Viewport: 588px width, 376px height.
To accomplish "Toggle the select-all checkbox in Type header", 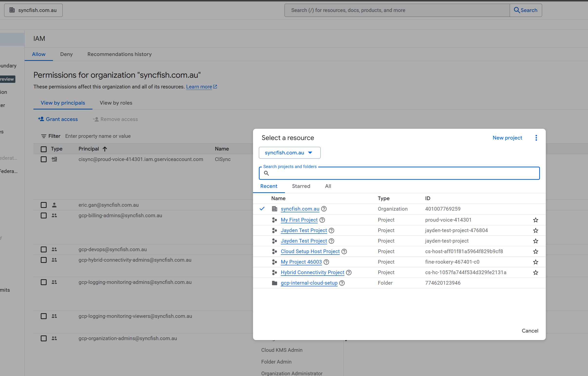I will click(x=43, y=149).
